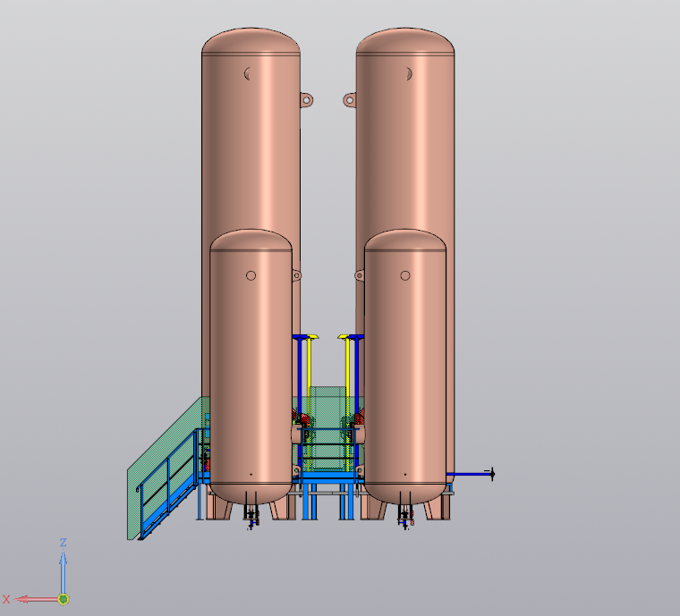Pick the short front-right tank body
Screen dimensions: 680x616
tap(404, 376)
